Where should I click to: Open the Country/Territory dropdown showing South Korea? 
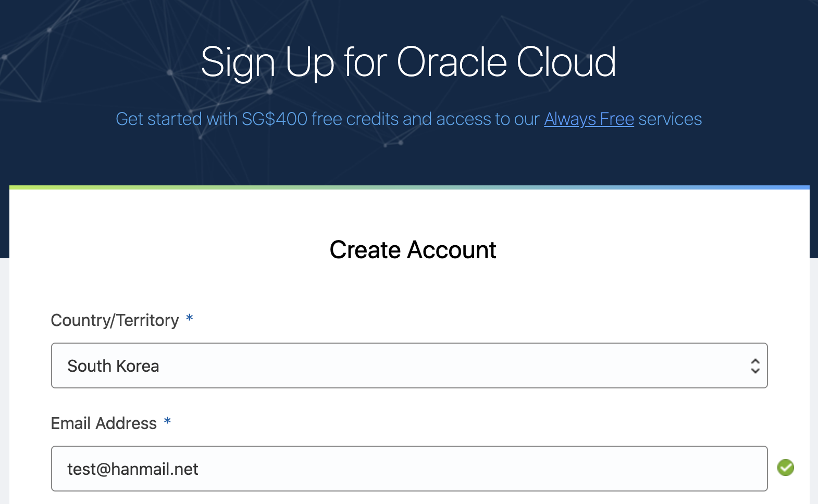pos(409,366)
